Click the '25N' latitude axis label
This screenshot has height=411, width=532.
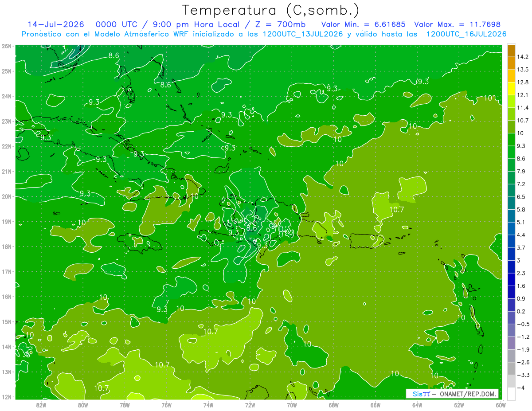pos(6,71)
